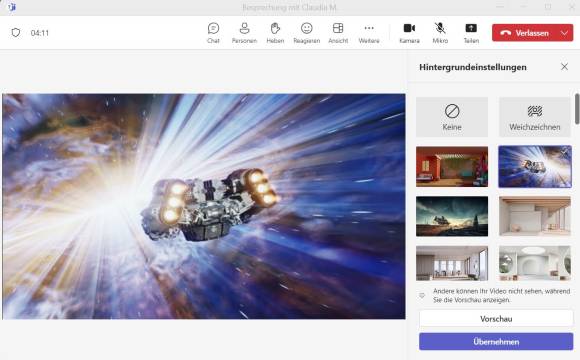Start screen sharing with Teilen
580x360 pixels.
[471, 33]
